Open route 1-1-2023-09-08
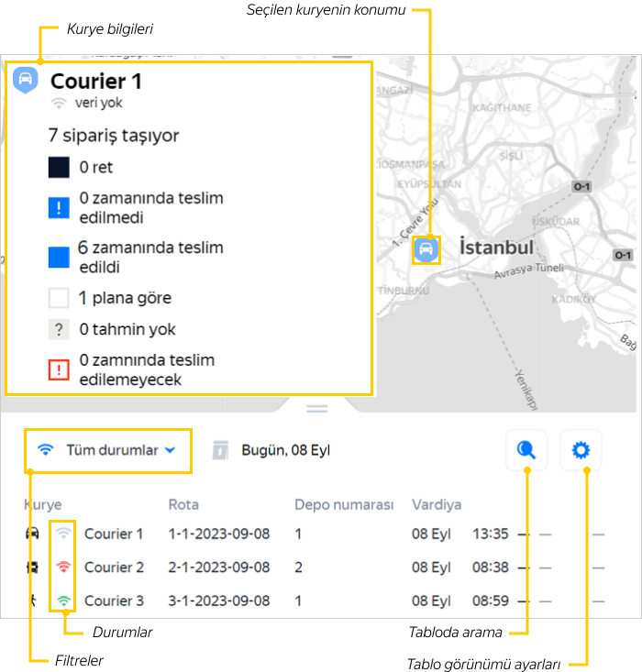 pos(219,534)
